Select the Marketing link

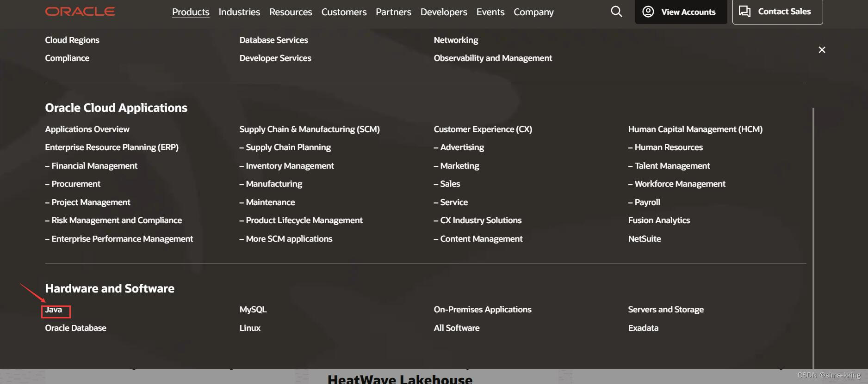tap(456, 166)
